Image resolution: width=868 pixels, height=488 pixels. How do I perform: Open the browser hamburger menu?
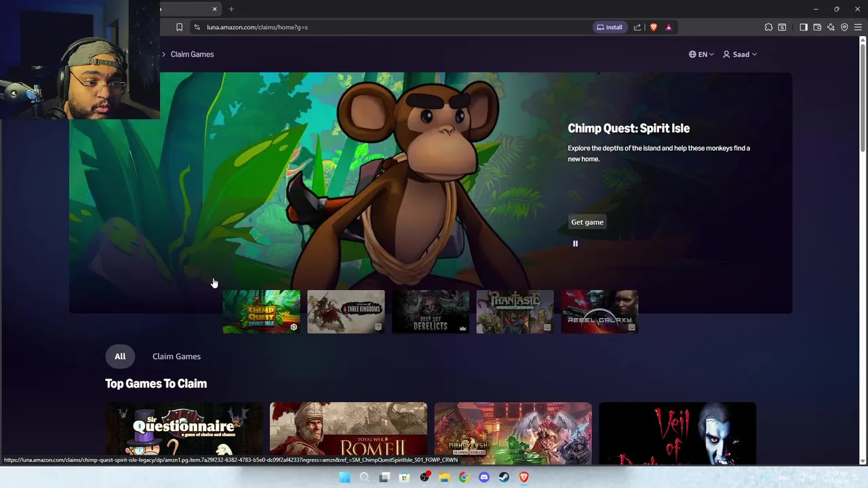[x=858, y=27]
